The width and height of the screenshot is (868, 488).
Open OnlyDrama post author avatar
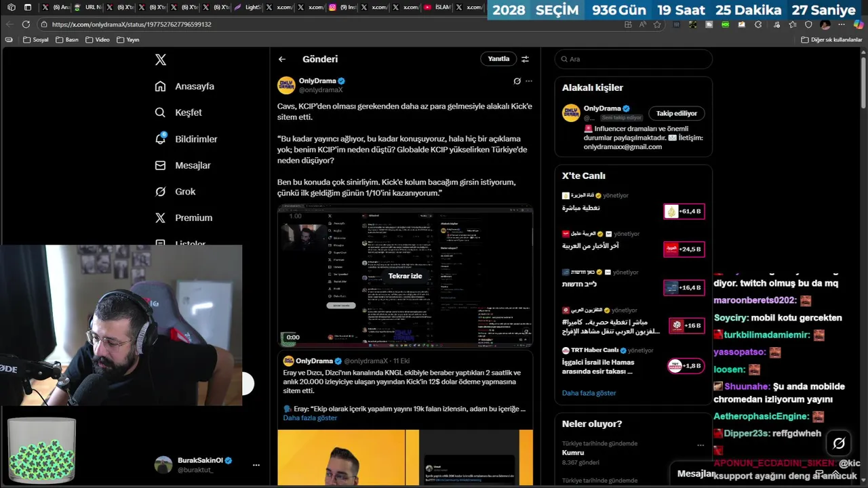click(x=286, y=85)
